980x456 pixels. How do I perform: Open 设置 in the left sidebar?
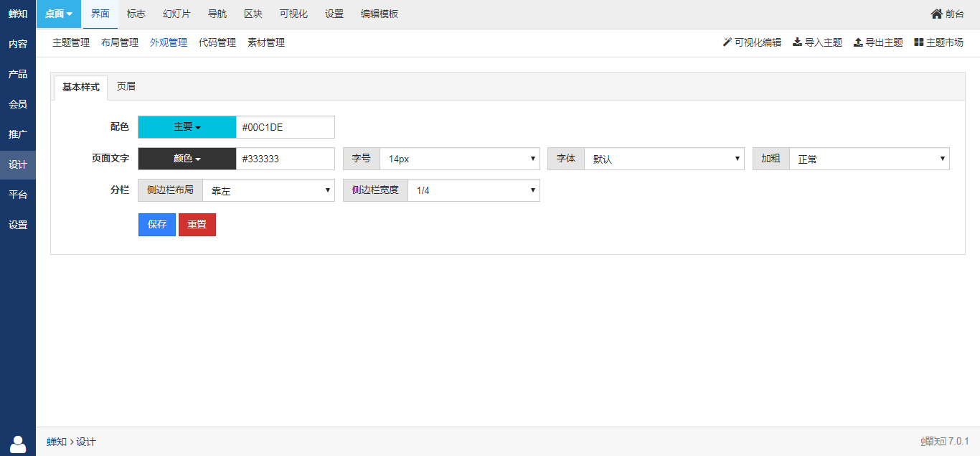point(18,225)
